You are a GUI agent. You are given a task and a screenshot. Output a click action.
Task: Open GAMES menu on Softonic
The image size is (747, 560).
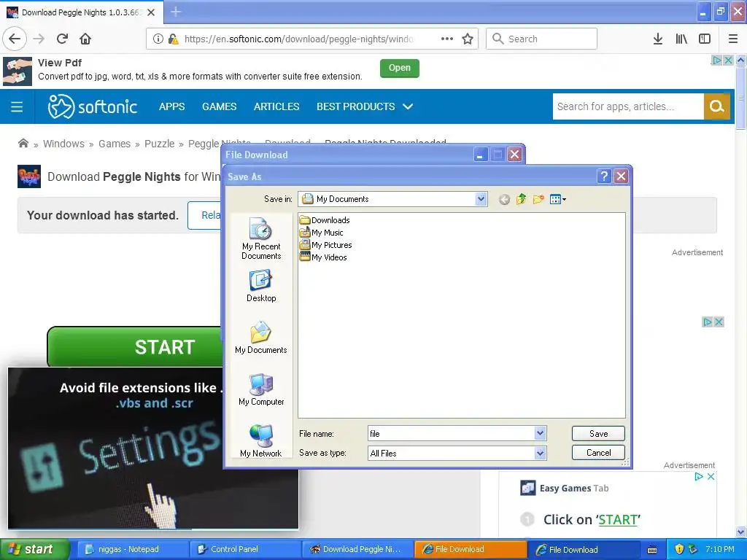point(219,106)
